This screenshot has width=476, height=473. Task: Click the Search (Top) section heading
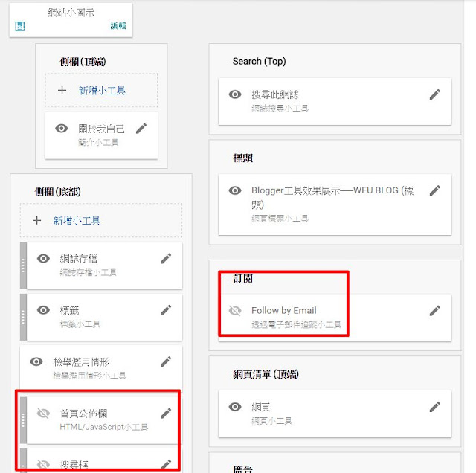(260, 61)
